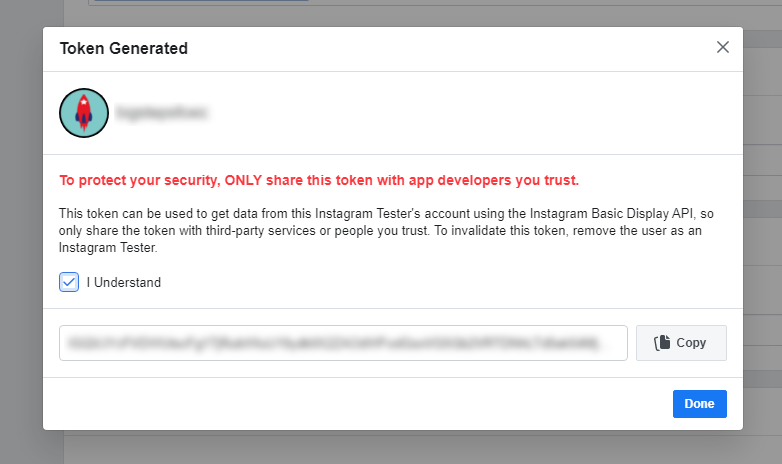Uncheck the I Understand checkbox

69,282
